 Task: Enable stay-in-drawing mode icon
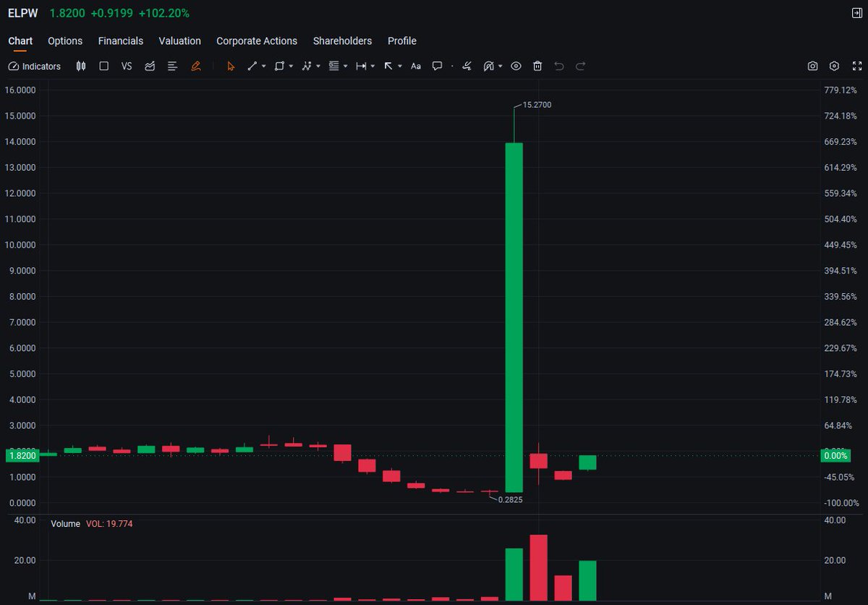tap(467, 66)
